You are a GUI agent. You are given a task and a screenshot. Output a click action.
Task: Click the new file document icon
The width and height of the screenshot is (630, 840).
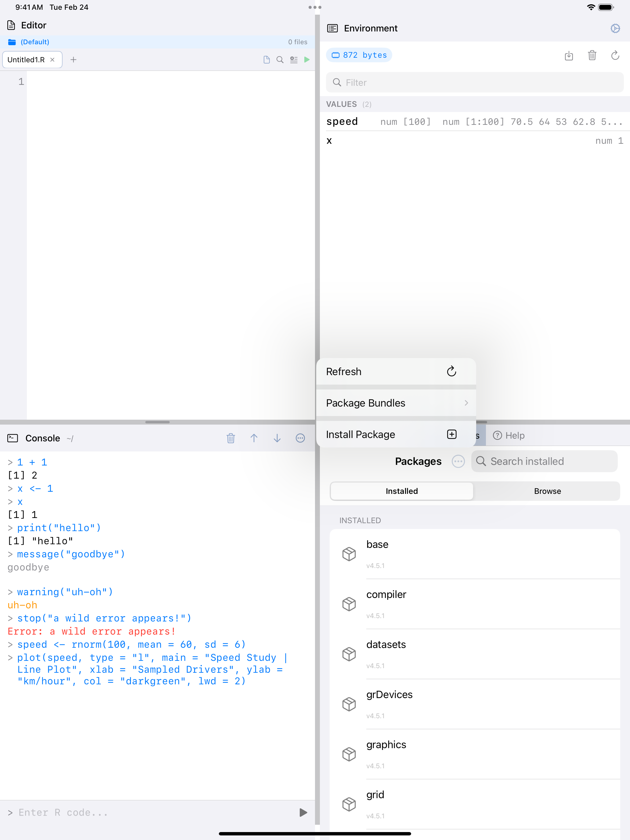pos(266,60)
